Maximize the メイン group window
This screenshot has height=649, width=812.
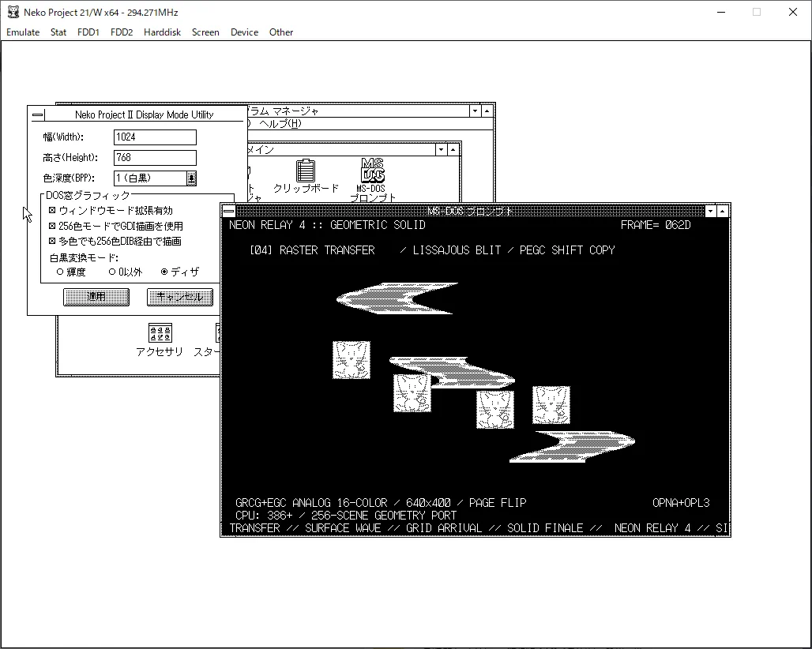[453, 149]
